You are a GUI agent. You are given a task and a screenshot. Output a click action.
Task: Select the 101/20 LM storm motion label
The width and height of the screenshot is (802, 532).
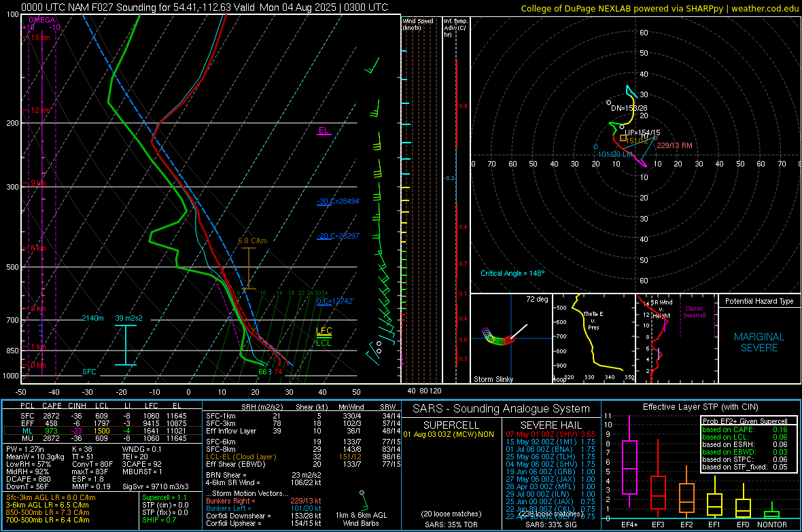(615, 154)
